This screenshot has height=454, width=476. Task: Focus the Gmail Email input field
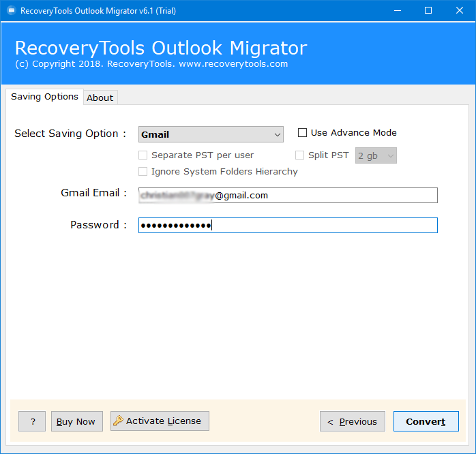tap(288, 196)
